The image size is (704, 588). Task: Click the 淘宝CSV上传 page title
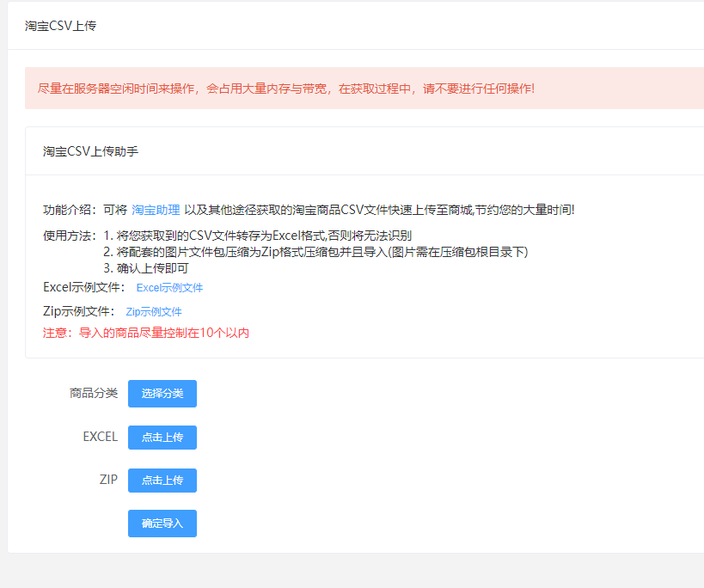pos(61,26)
